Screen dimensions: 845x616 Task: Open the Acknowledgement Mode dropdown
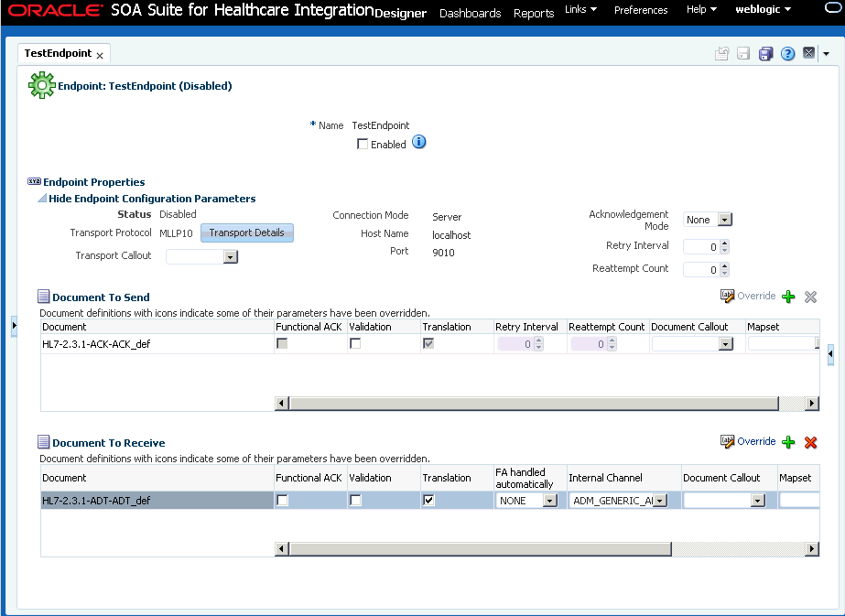725,220
